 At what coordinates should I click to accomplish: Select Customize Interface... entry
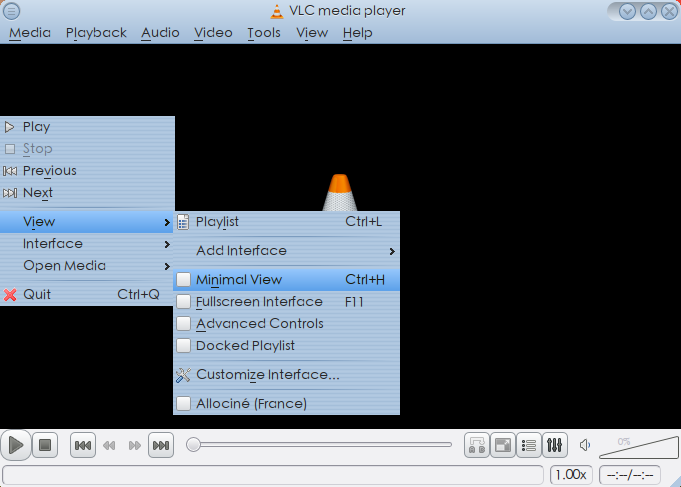point(287,375)
